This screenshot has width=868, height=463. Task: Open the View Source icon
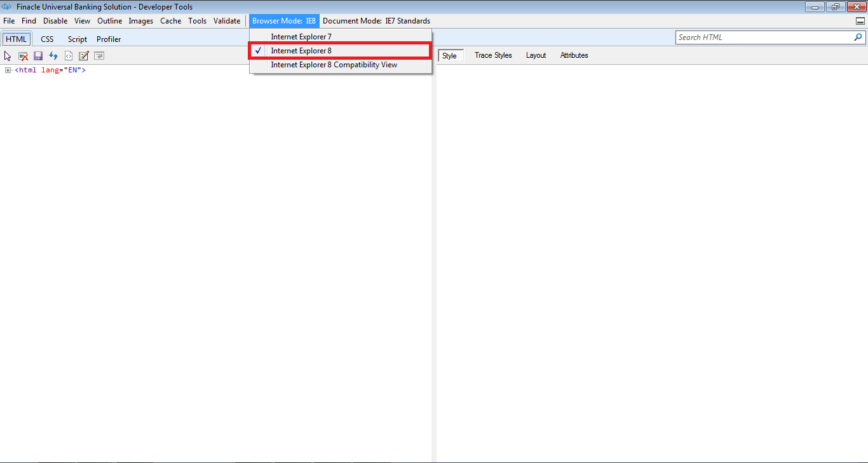[x=68, y=55]
